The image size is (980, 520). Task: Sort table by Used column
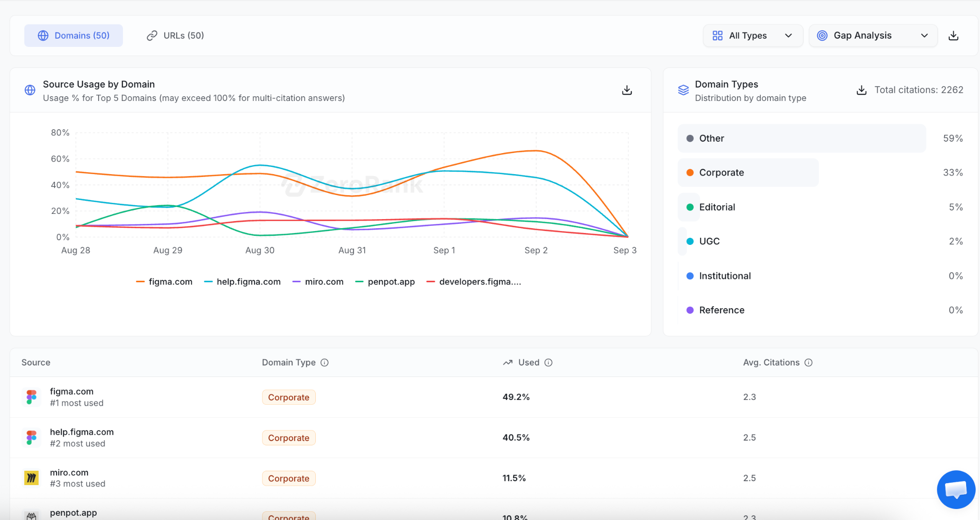click(x=528, y=363)
